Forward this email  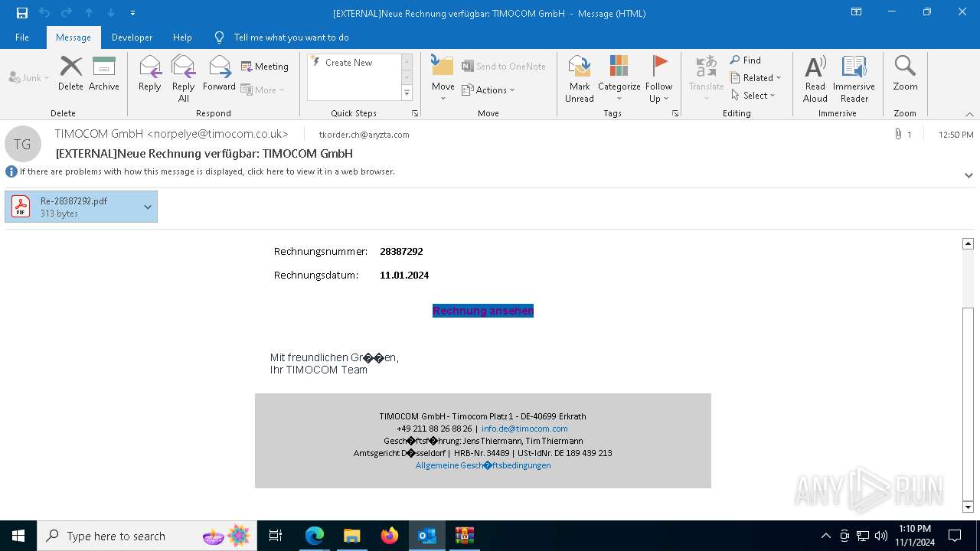pos(219,73)
